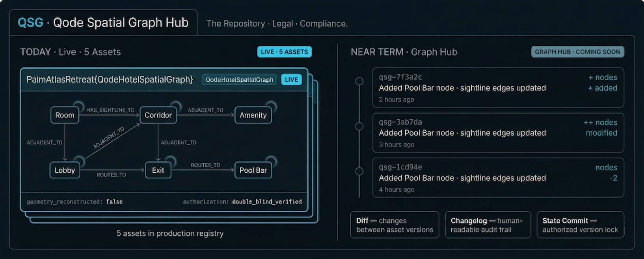The image size is (644, 259).
Task: Click the GRAPH HUB · COMING SOON badge
Action: tap(577, 52)
